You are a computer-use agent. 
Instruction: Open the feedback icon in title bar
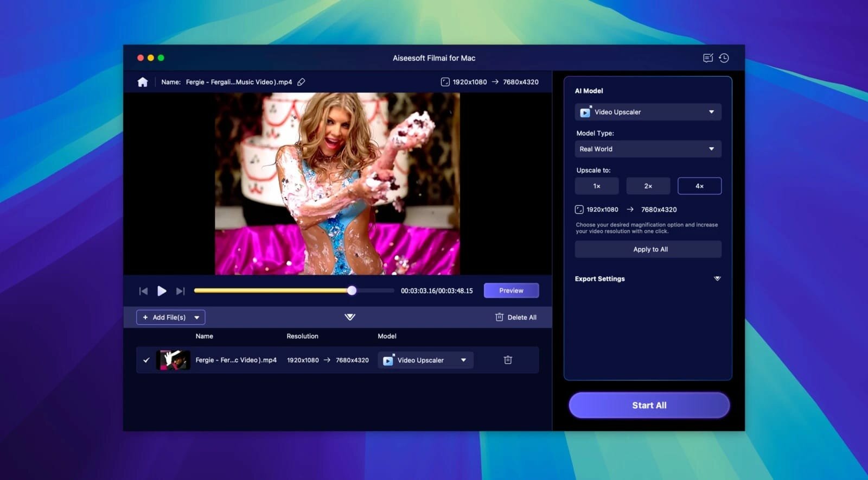708,58
